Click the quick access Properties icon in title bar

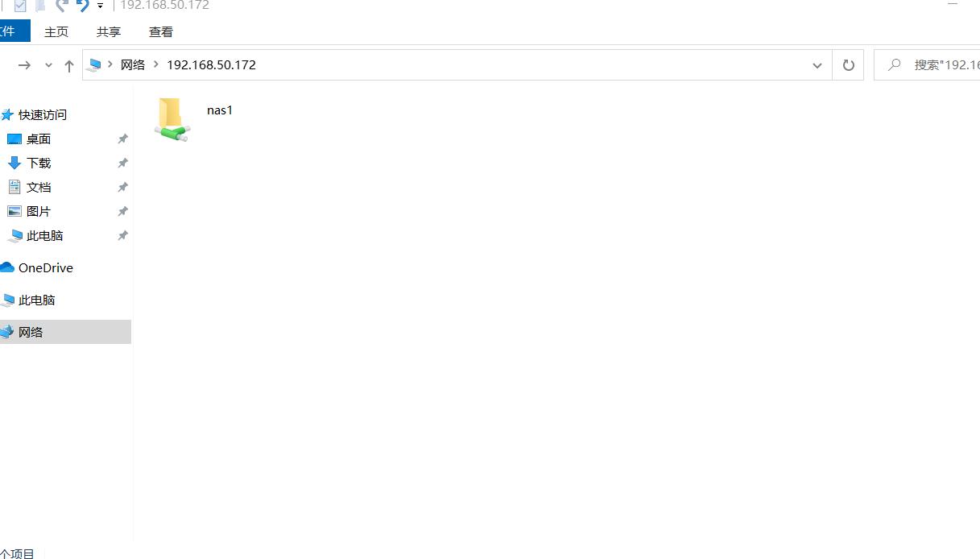coord(20,6)
